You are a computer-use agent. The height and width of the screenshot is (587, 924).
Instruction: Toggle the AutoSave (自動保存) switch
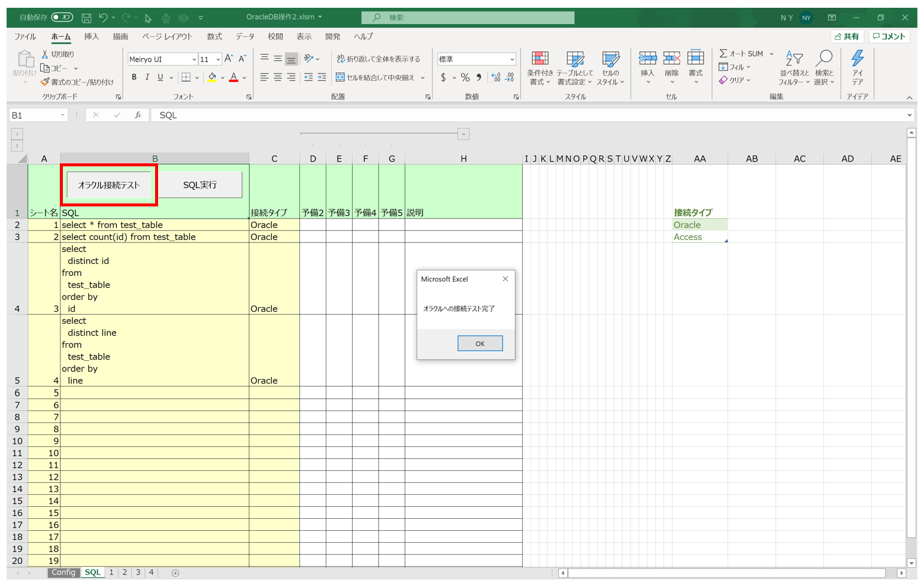click(62, 17)
